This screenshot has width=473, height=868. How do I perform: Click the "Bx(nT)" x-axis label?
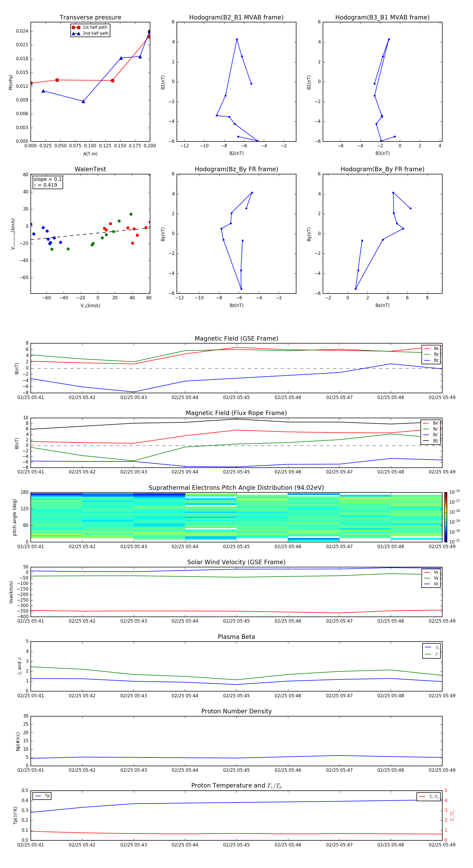(382, 305)
